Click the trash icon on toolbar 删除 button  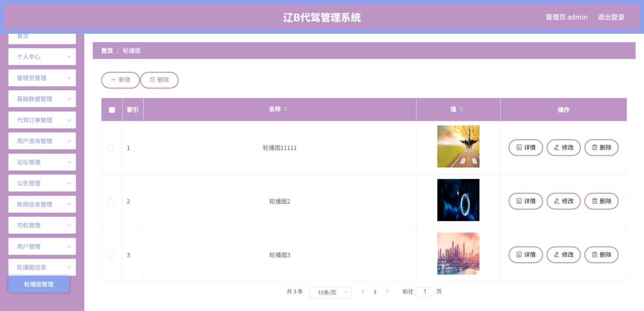click(152, 80)
